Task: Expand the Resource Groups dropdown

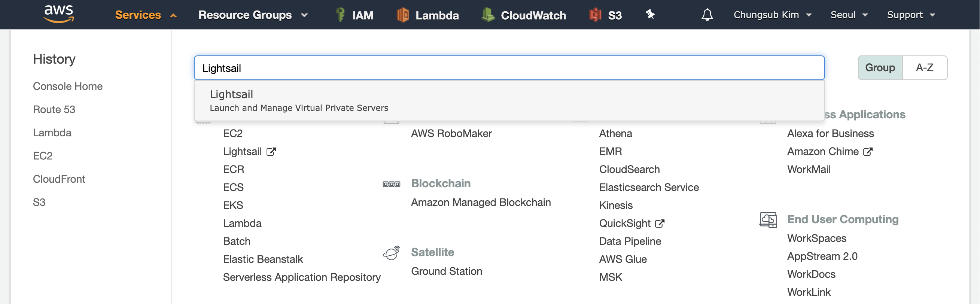Action: tap(253, 15)
